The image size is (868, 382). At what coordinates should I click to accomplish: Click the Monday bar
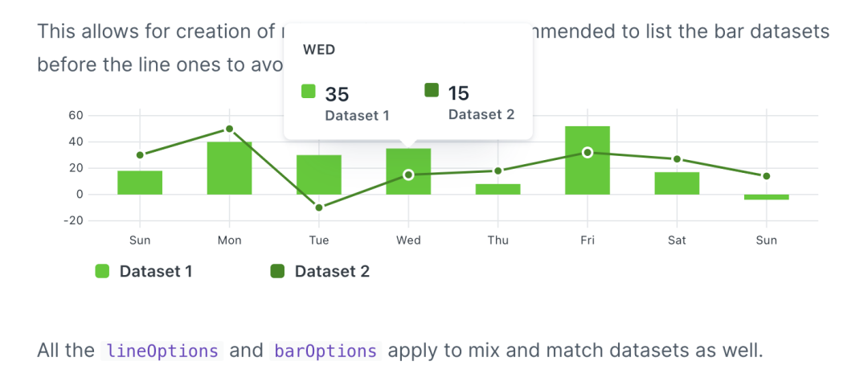tap(229, 168)
